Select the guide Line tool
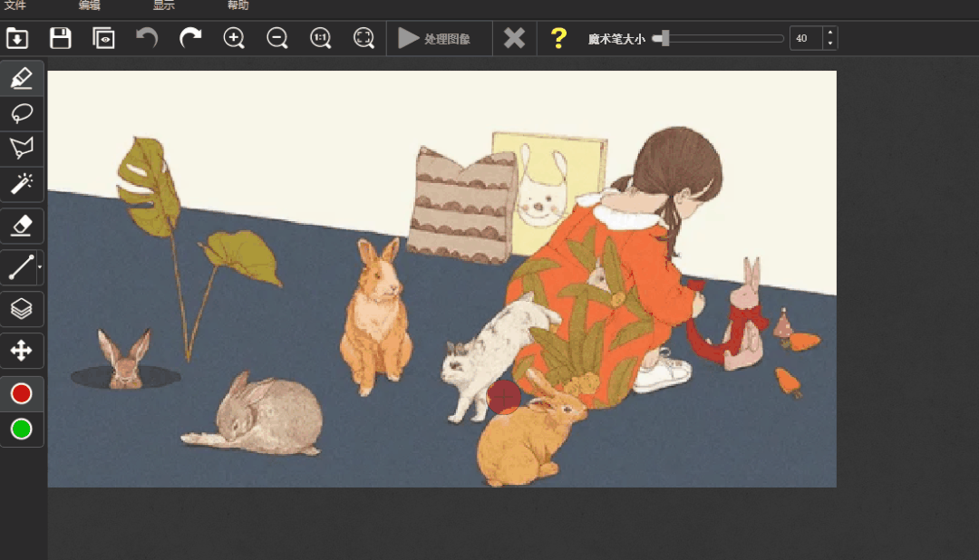 coord(20,267)
